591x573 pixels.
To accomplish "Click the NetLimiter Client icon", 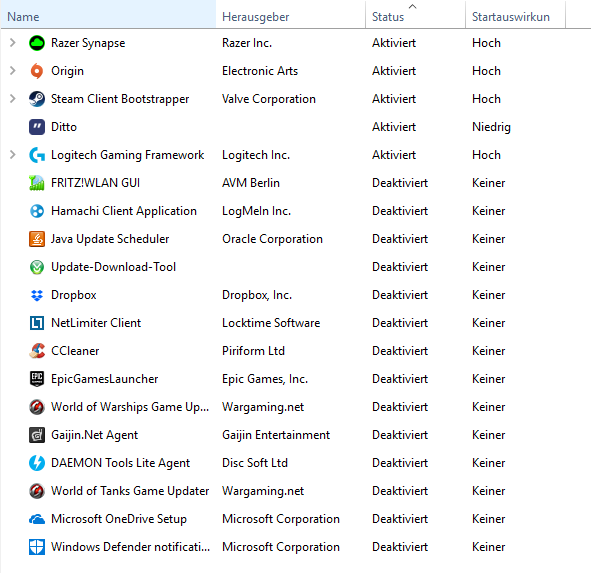I will (x=37, y=323).
